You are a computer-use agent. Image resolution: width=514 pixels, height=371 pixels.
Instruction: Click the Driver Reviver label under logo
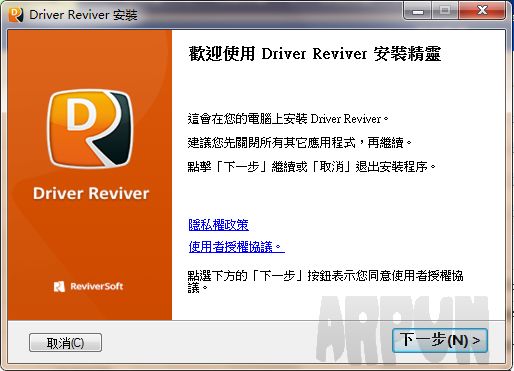pos(91,193)
